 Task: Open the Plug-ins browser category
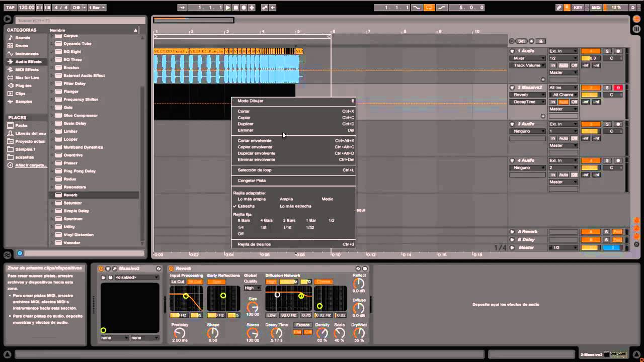[23, 85]
